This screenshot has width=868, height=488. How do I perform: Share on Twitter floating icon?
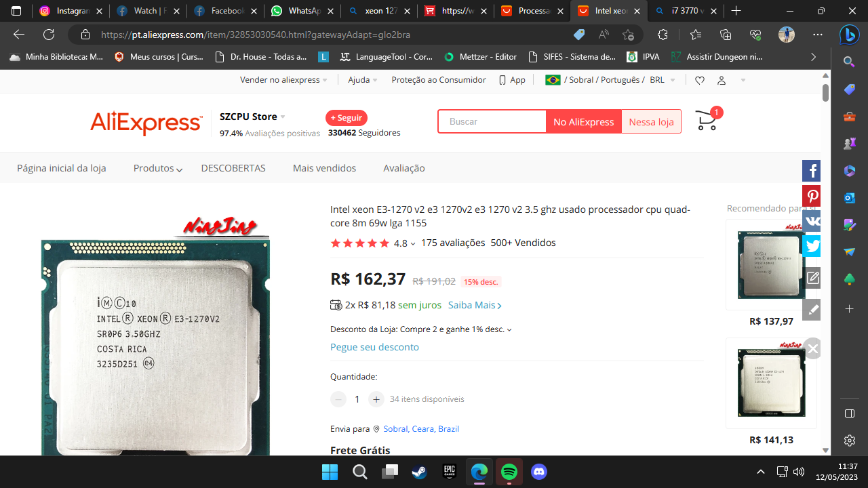[x=812, y=247]
